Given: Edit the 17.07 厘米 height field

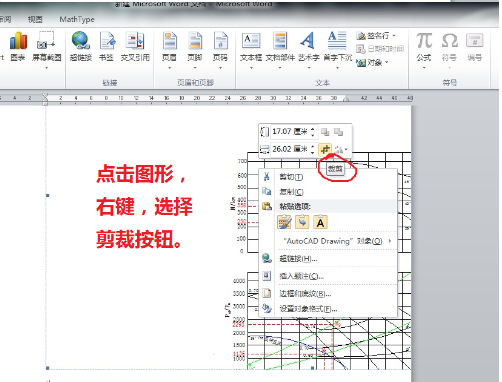Looking at the screenshot, I should pos(290,132).
